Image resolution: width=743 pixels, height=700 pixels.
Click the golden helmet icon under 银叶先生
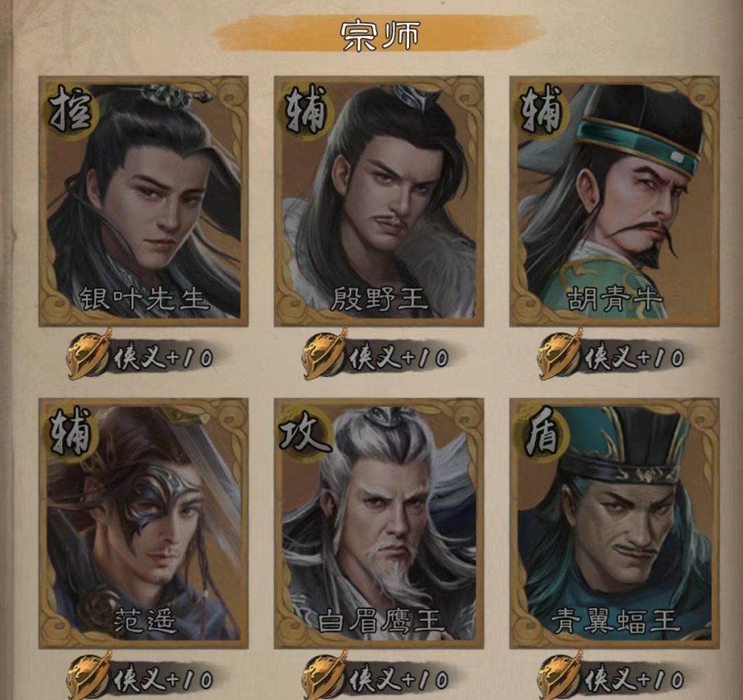click(x=89, y=354)
